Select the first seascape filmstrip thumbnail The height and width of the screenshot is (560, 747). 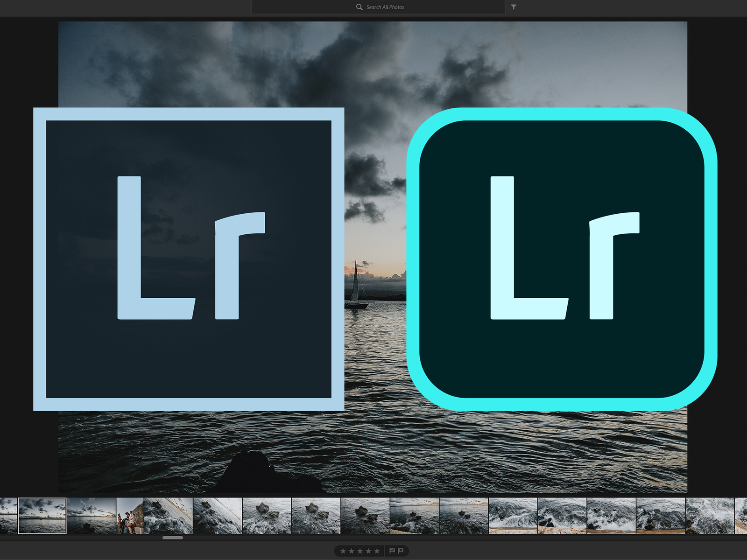(41, 516)
